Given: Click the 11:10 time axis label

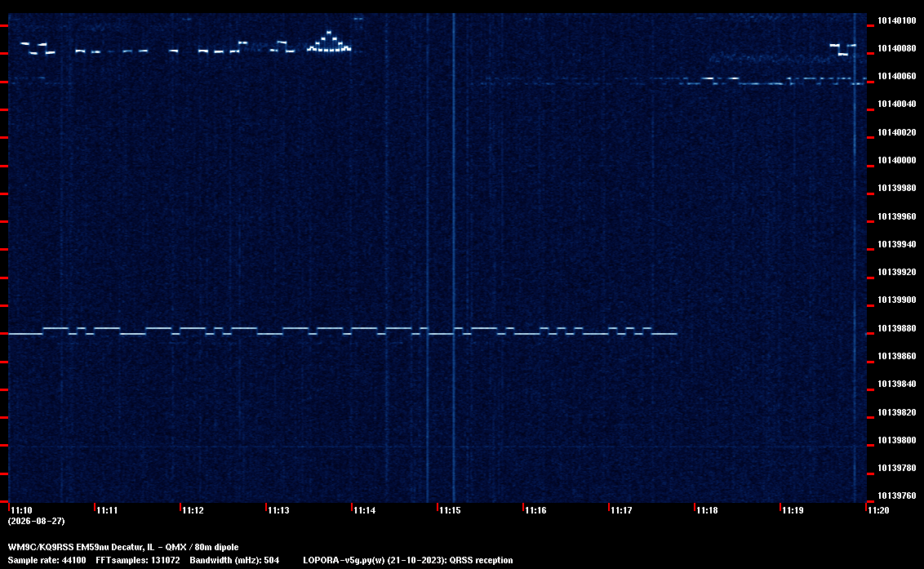Looking at the screenshot, I should 22,510.
